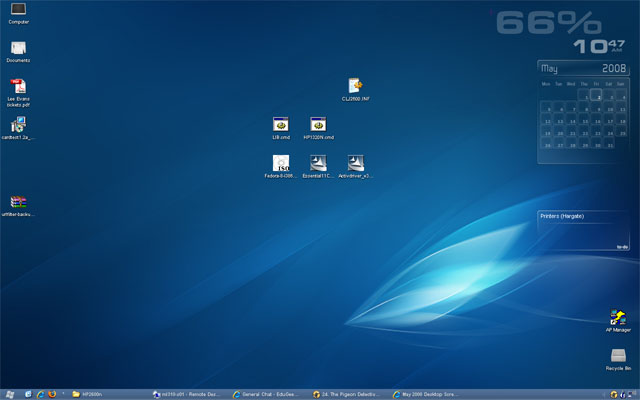
Task: Open the Computer desktop icon
Action: [18, 13]
